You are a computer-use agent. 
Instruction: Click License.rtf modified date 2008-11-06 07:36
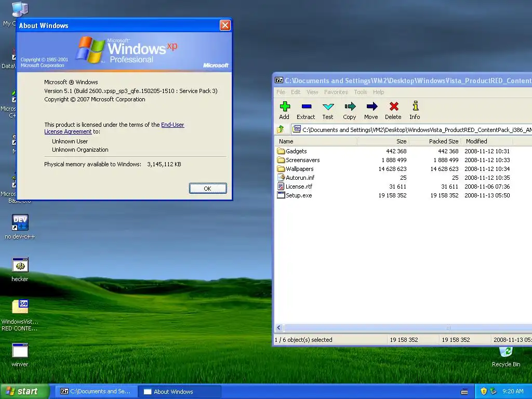coord(487,187)
